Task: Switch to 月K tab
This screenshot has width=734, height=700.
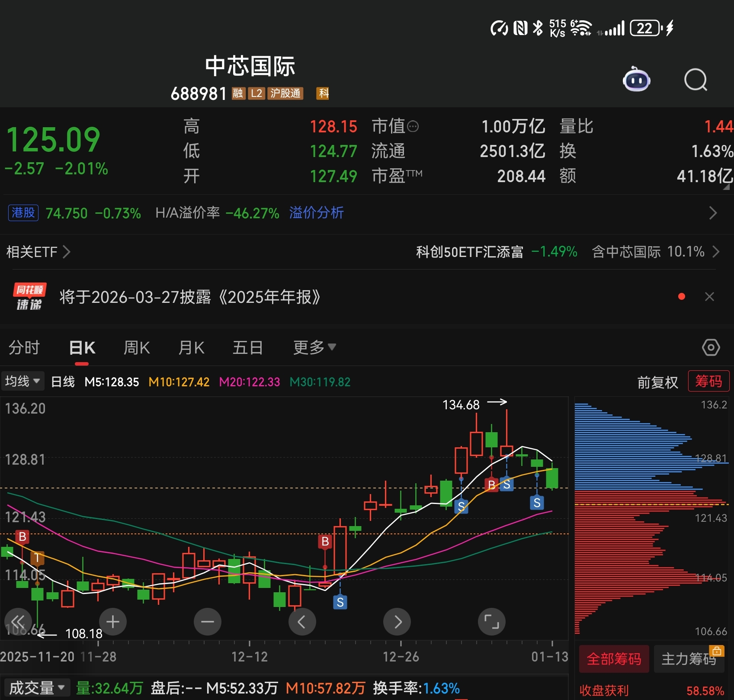Action: pos(191,347)
